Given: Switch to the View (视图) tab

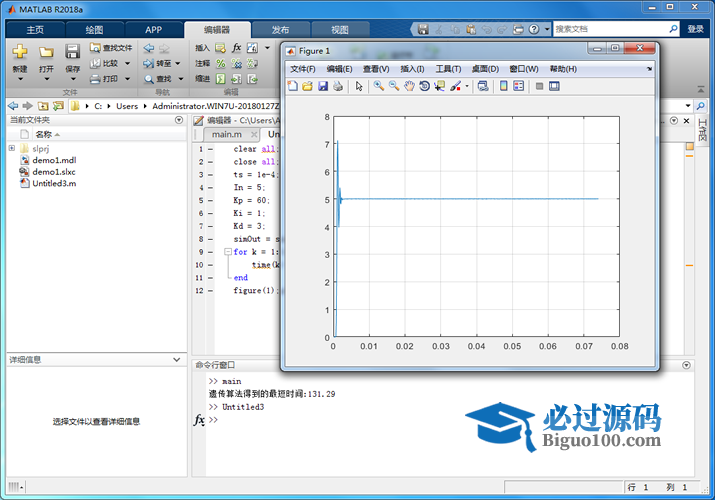Looking at the screenshot, I should 340,30.
